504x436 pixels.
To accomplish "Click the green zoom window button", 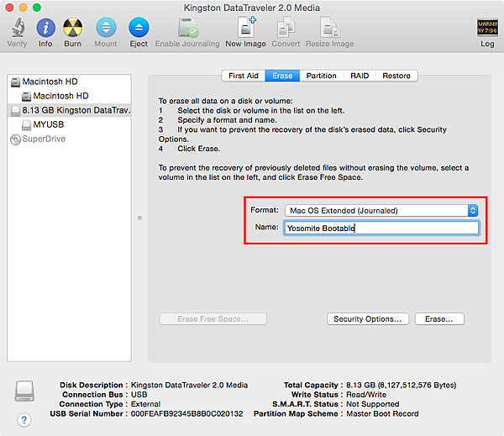I will [x=37, y=8].
